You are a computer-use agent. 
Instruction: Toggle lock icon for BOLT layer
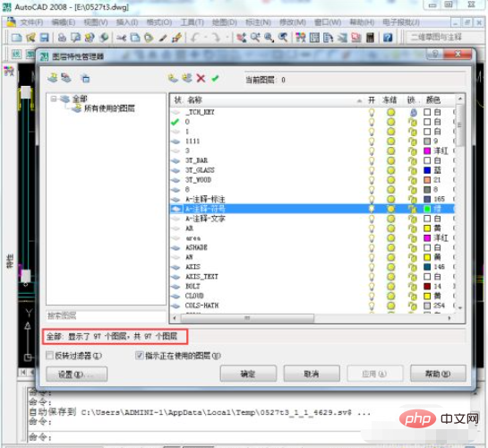[413, 286]
